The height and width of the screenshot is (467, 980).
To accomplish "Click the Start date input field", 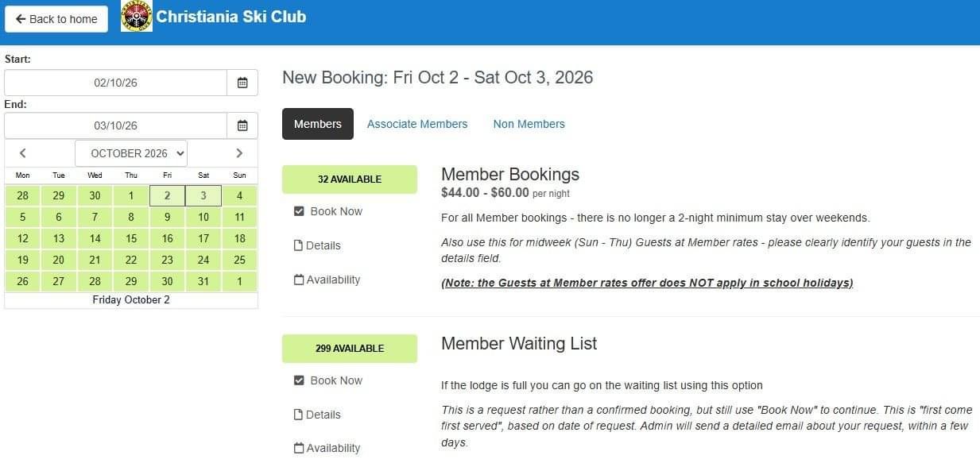I will [116, 83].
